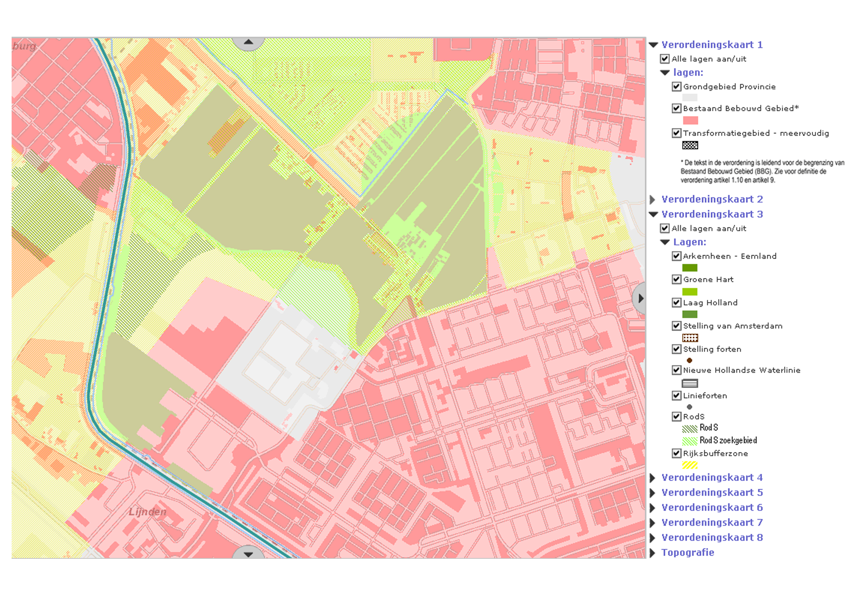Expand the Verordeningskaart 8 section

[652, 538]
